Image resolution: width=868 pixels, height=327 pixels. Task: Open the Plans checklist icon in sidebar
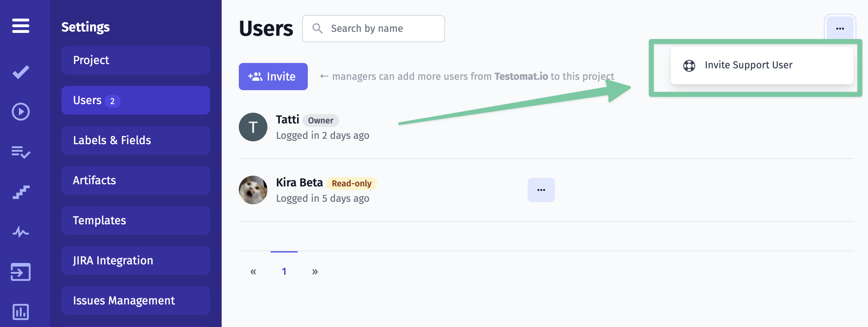(x=21, y=152)
